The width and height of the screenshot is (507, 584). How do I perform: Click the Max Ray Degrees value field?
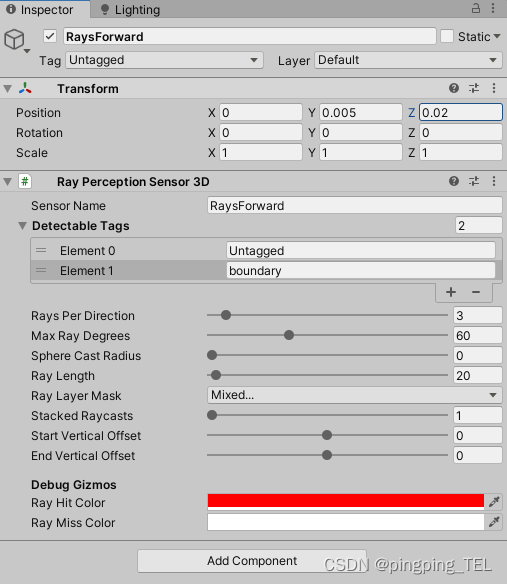tap(478, 336)
